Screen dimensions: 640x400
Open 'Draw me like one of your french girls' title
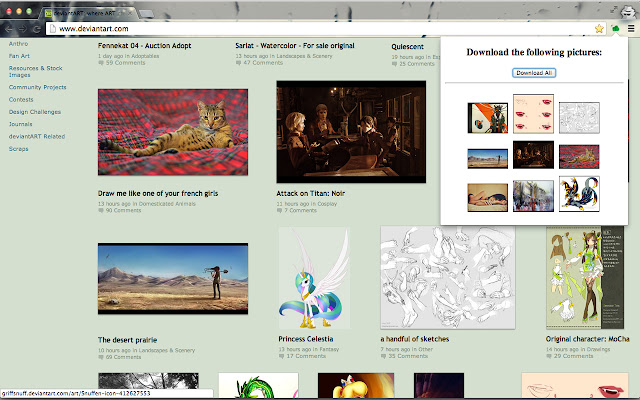point(158,193)
